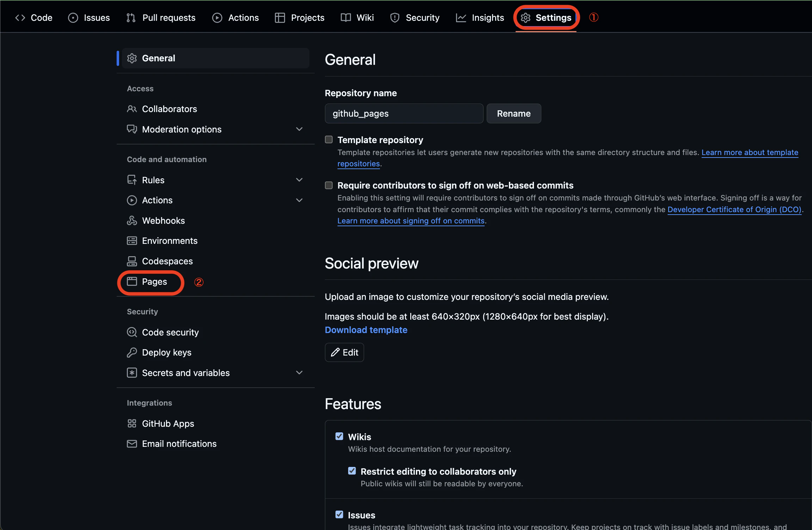812x530 pixels.
Task: Click the Wiki book icon
Action: [346, 18]
